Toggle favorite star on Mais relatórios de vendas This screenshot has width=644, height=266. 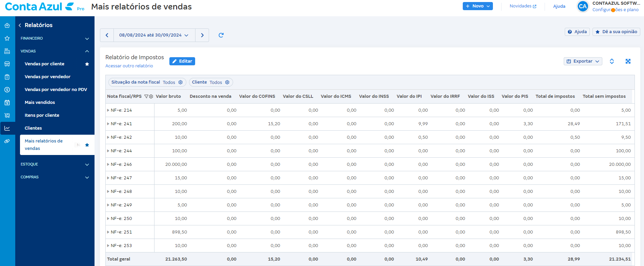(x=87, y=145)
